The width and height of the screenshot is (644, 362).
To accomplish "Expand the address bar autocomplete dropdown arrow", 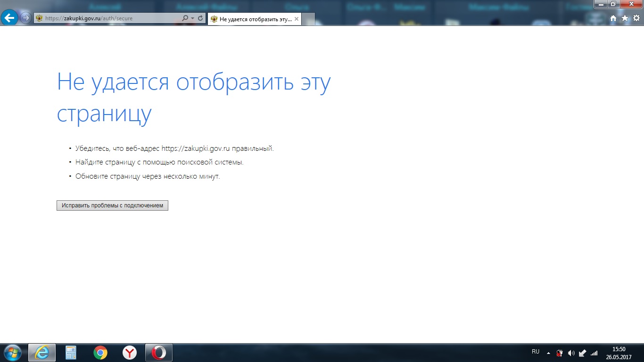I will tap(193, 18).
